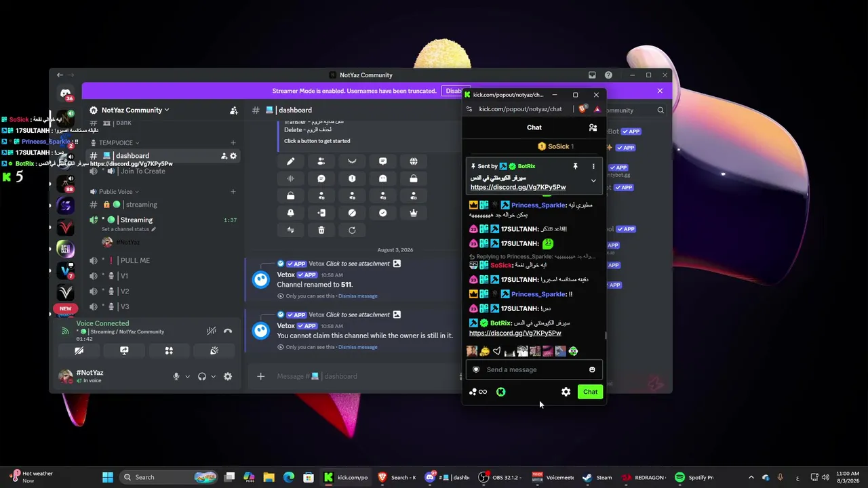Screen dimensions: 868x488
Task: Click the trash delete icon in dashboard grid
Action: [x=321, y=230]
